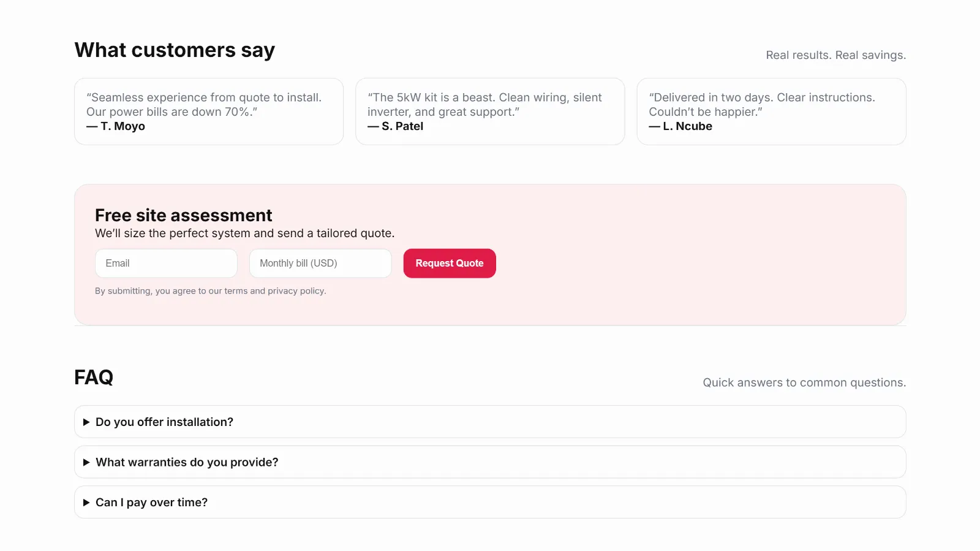Open the 'Can I pay over time?' triangle
Viewport: 980px width, 551px height.
(x=86, y=503)
